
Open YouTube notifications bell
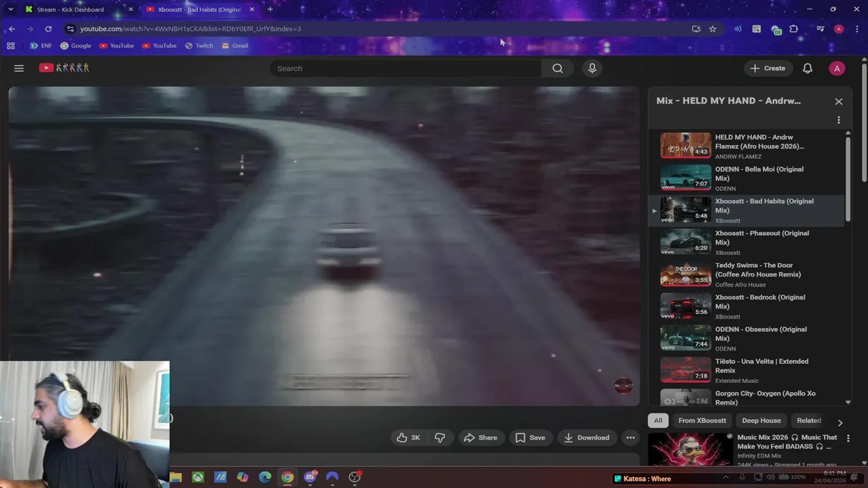808,68
